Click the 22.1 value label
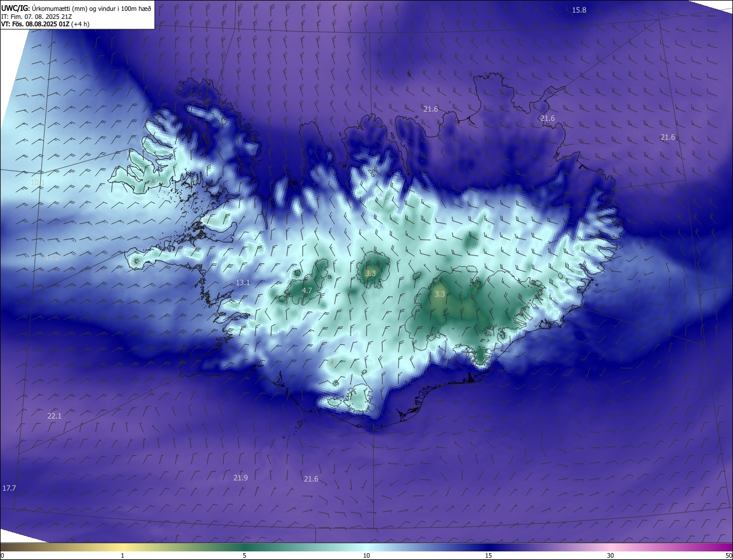Screen dimensions: 733x560 point(54,416)
